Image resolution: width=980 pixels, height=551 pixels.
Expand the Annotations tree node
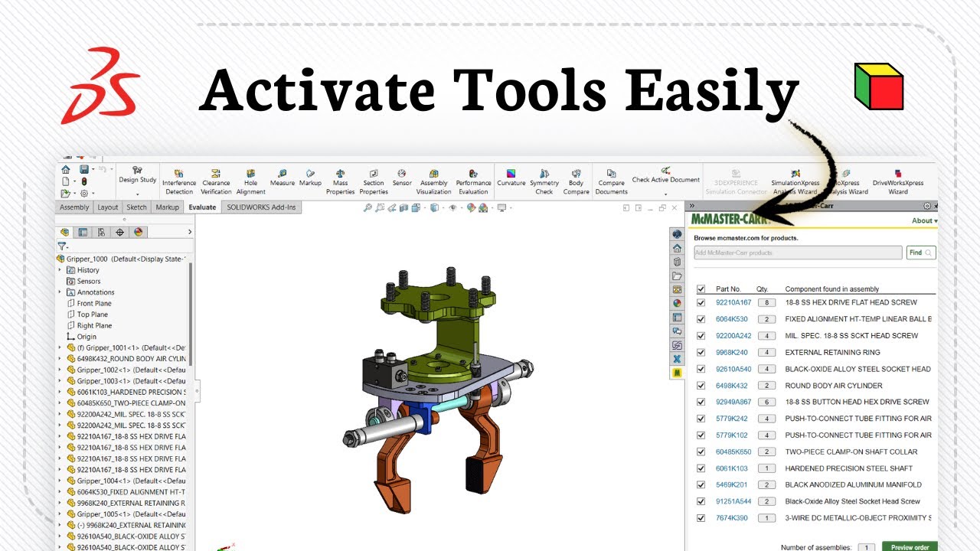click(60, 292)
